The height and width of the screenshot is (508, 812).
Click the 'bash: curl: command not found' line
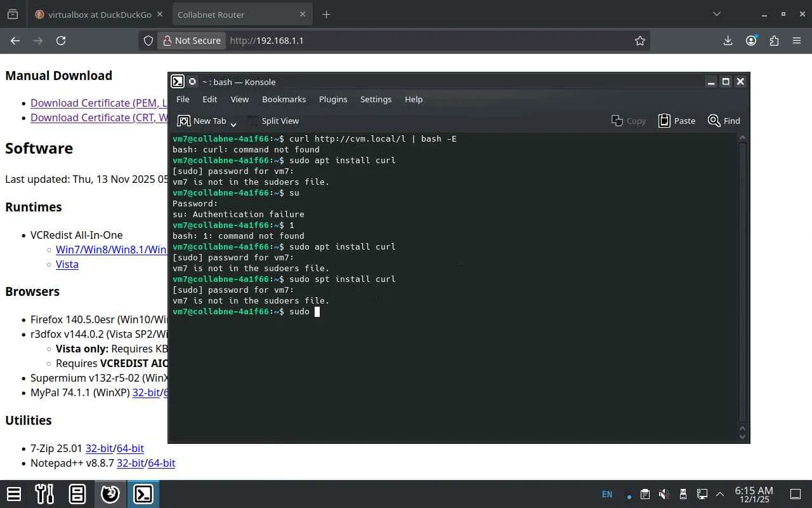pyautogui.click(x=246, y=149)
